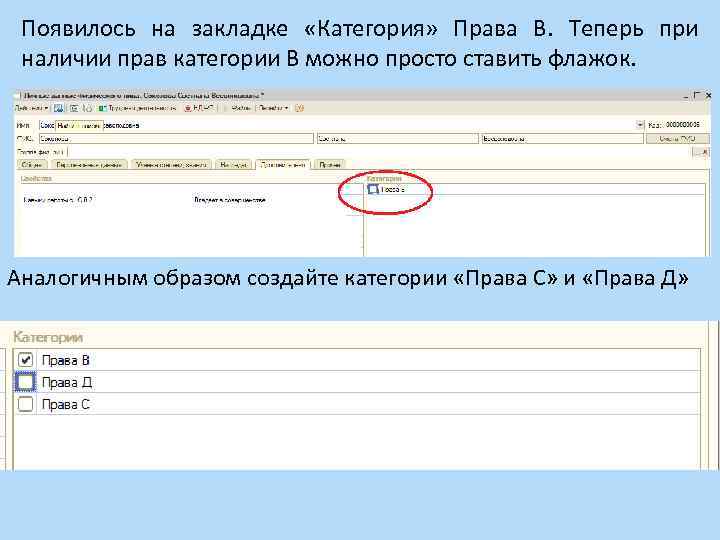Click the toolbar icon just before Трудовая деятельность

tap(88, 108)
